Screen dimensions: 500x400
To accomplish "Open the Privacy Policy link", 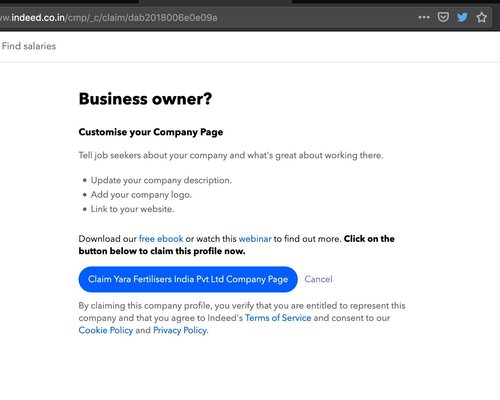I will tap(180, 330).
